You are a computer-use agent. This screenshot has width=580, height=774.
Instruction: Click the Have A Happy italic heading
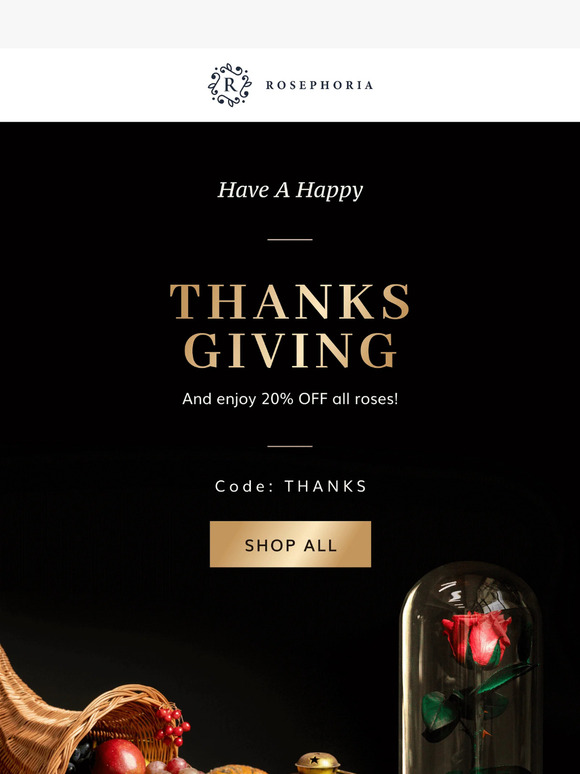tap(290, 190)
